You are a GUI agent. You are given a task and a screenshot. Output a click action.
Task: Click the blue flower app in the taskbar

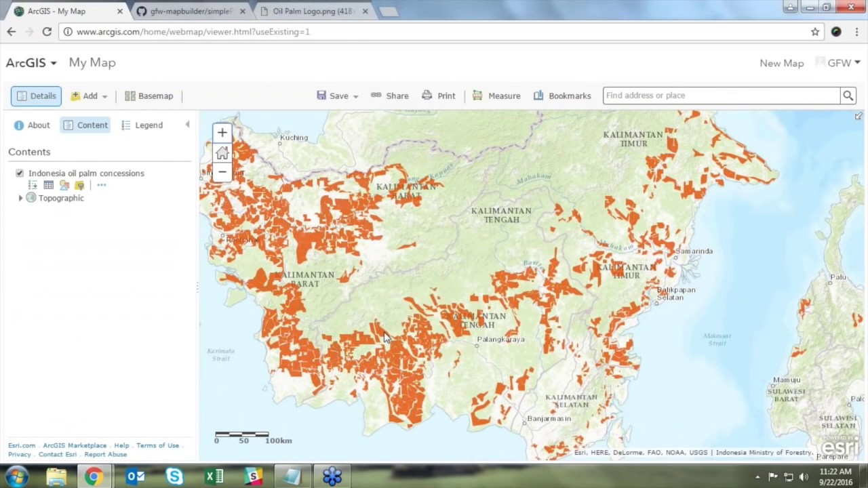(x=332, y=476)
